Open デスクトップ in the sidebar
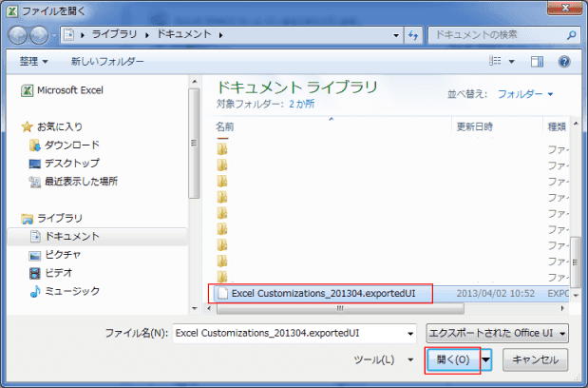This screenshot has height=388, width=588. tap(65, 164)
